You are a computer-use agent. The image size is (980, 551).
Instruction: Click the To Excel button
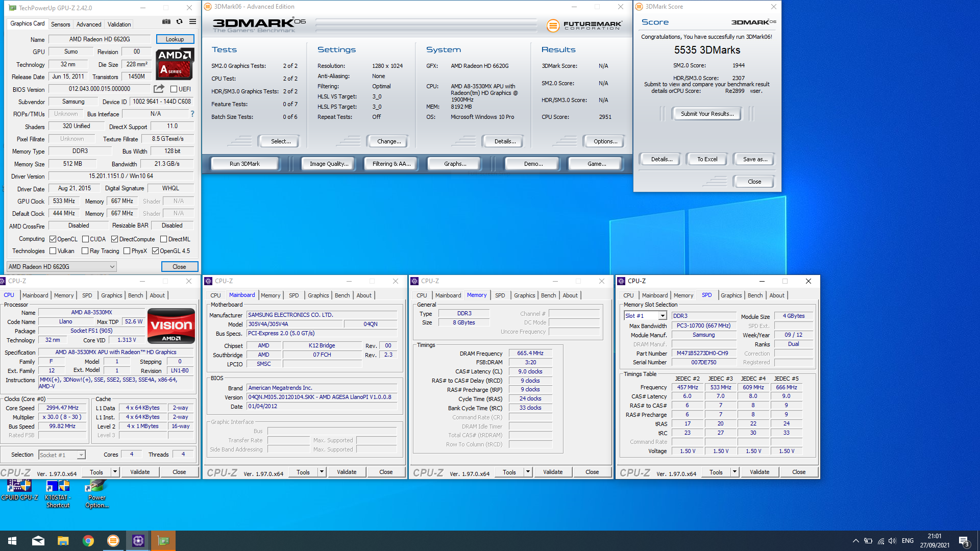(707, 159)
